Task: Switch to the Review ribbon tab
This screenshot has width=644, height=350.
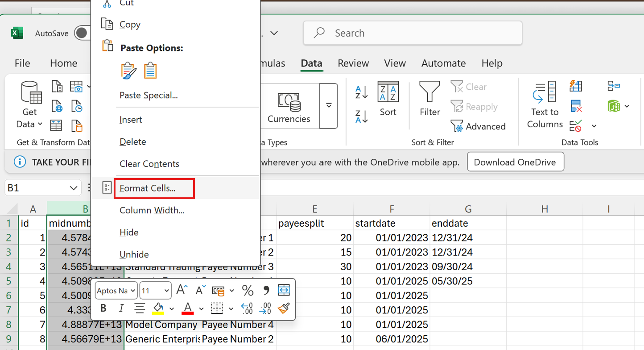Action: [x=353, y=63]
